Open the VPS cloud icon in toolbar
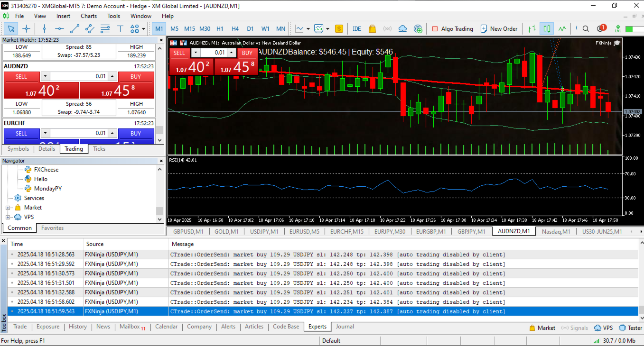The height and width of the screenshot is (346, 644). (402, 28)
